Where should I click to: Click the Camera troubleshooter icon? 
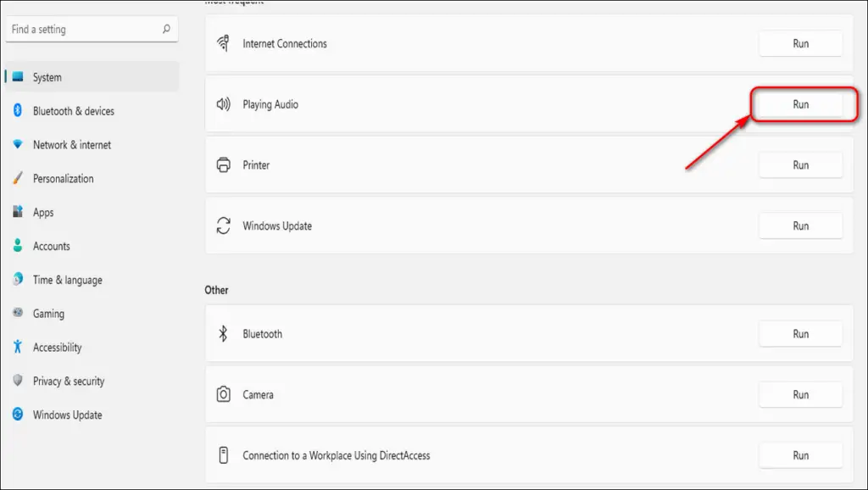225,394
